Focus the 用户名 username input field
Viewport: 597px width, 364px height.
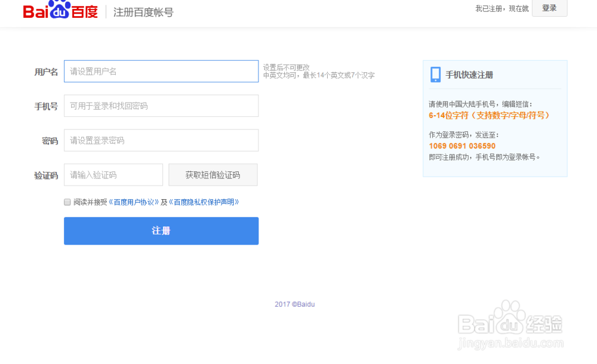(161, 71)
